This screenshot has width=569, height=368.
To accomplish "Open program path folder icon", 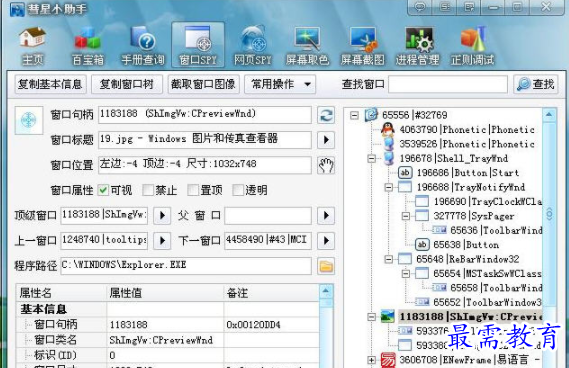I will [326, 267].
